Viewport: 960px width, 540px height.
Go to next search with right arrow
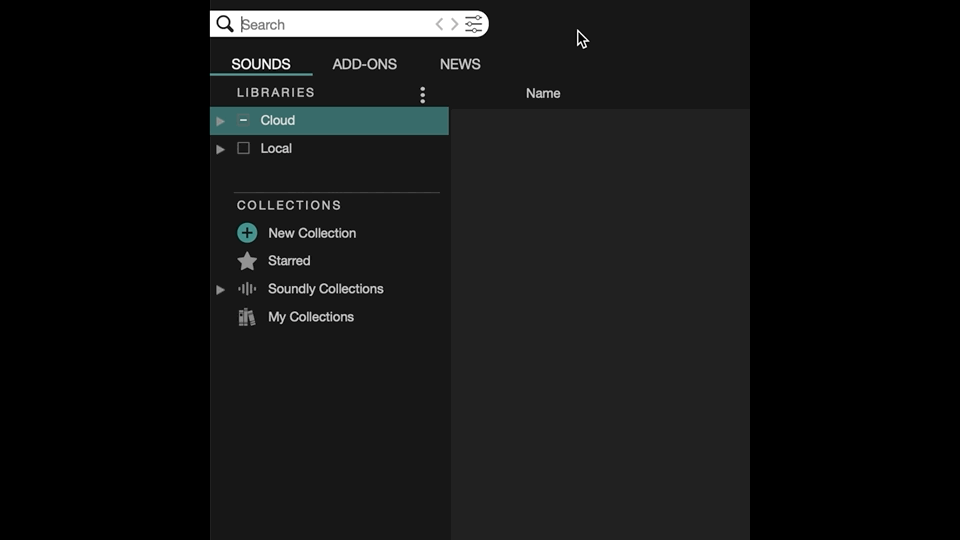click(454, 24)
